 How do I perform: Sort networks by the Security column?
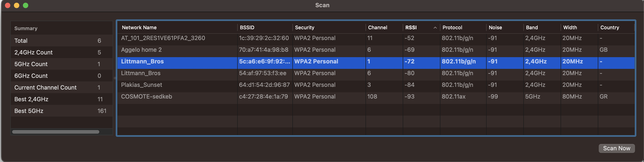point(304,28)
